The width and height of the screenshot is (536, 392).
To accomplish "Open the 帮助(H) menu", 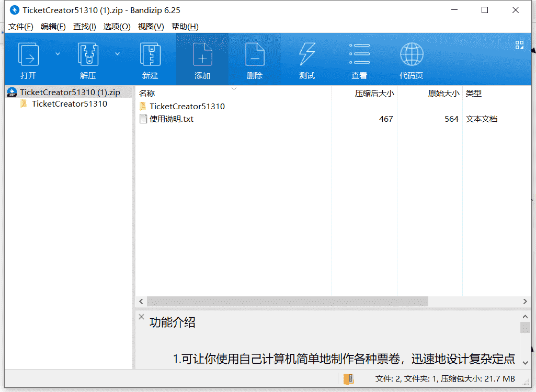I will click(x=185, y=26).
